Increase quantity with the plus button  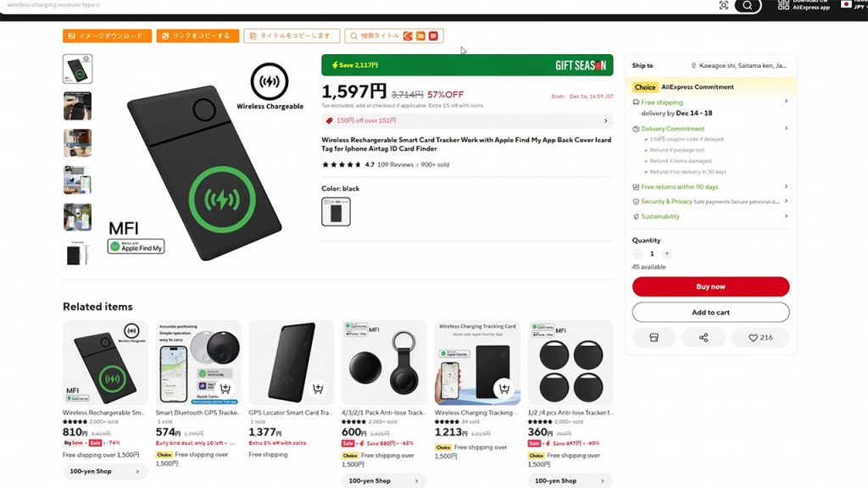click(667, 253)
